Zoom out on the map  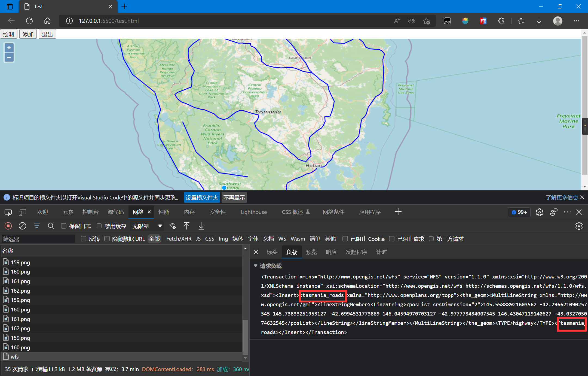point(9,57)
